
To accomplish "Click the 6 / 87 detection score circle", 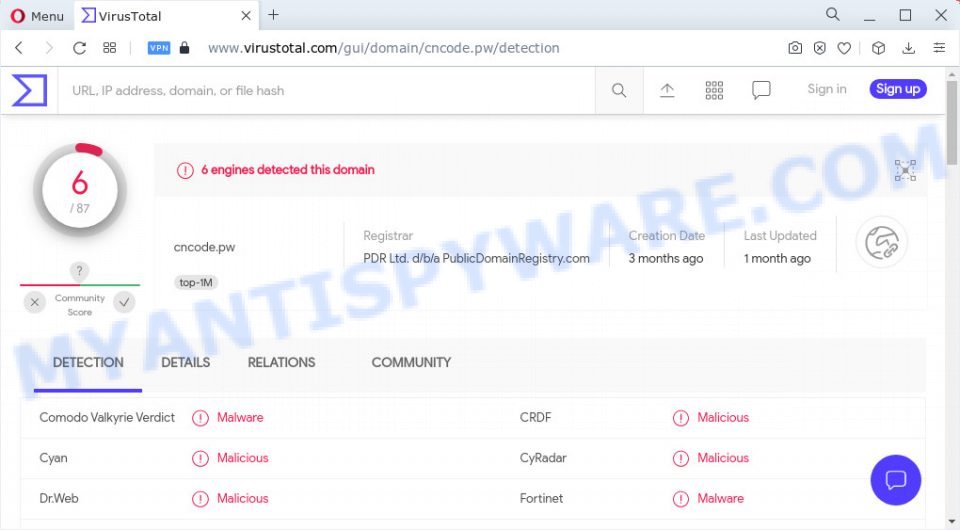I will [x=80, y=190].
